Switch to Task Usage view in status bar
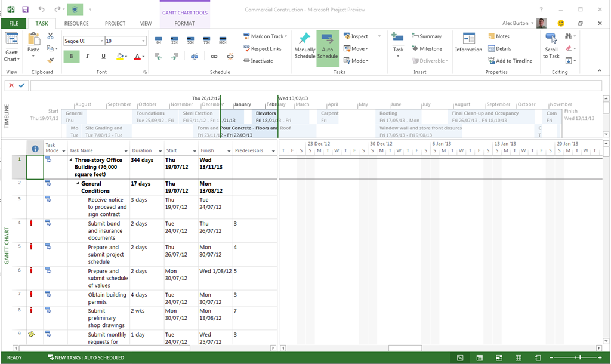The height and width of the screenshot is (364, 611). click(x=479, y=358)
